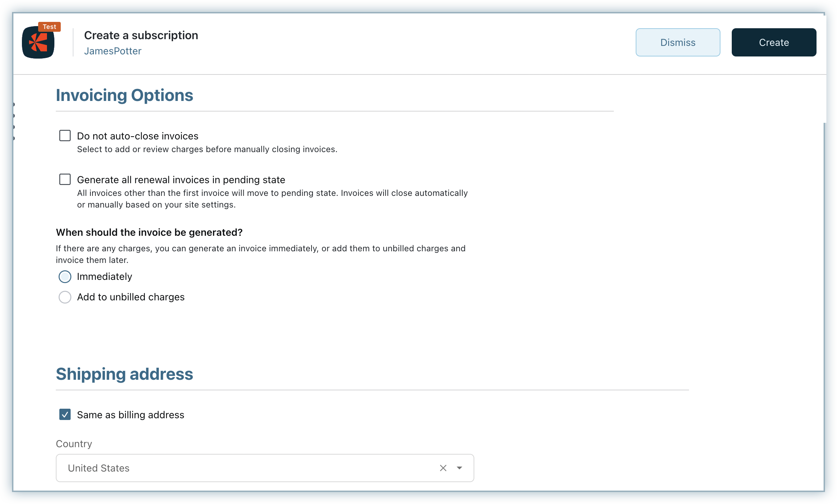Screen dimensions: 837x504
Task: Click the orange Test badge
Action: 49,27
